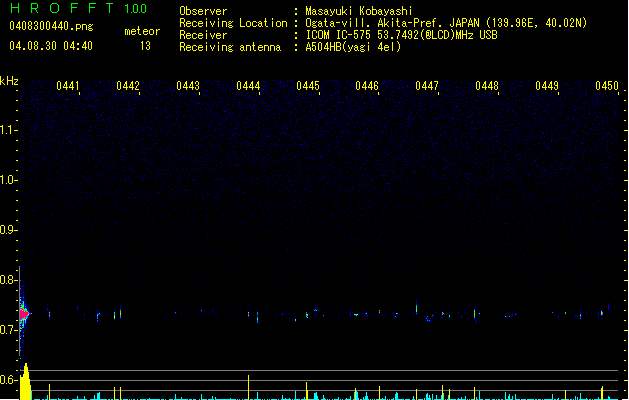Click the 0.8 kHz axis label
629x400 pixels.
[8, 280]
